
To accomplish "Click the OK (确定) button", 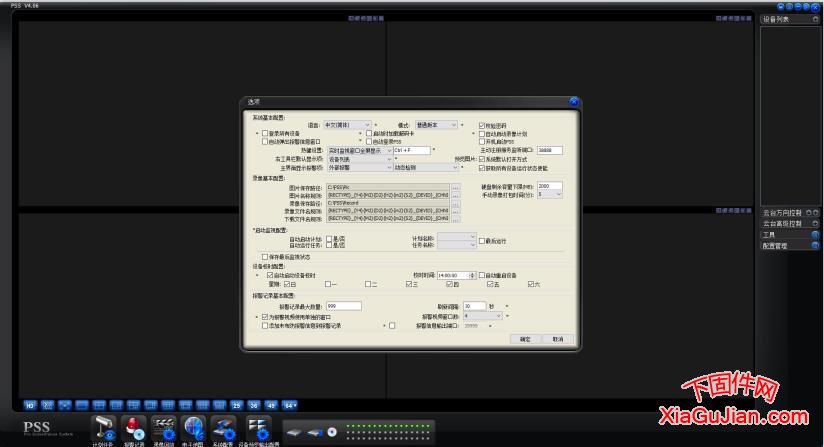I will click(525, 339).
